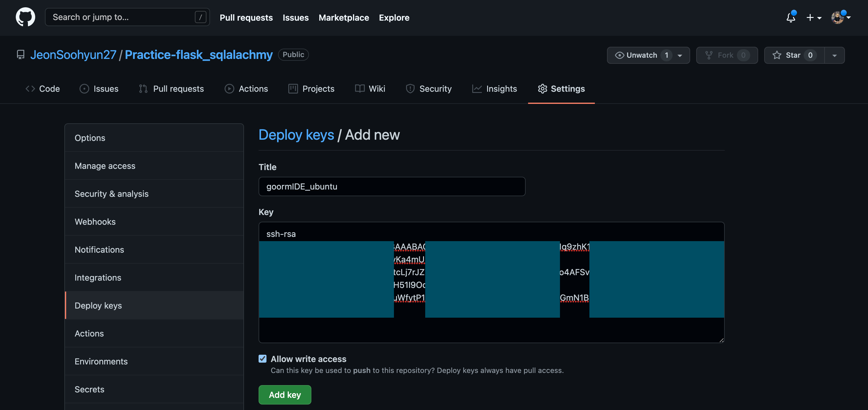Open the repository Issues tab
Image resolution: width=868 pixels, height=410 pixels.
[99, 89]
